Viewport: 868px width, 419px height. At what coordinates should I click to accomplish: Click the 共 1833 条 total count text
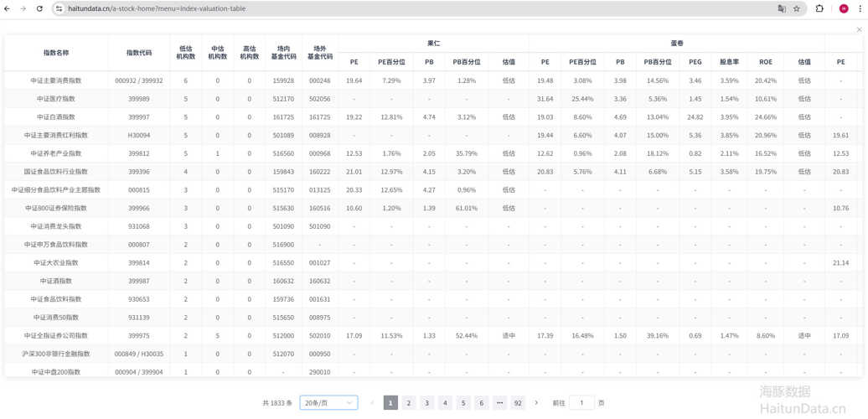click(278, 403)
